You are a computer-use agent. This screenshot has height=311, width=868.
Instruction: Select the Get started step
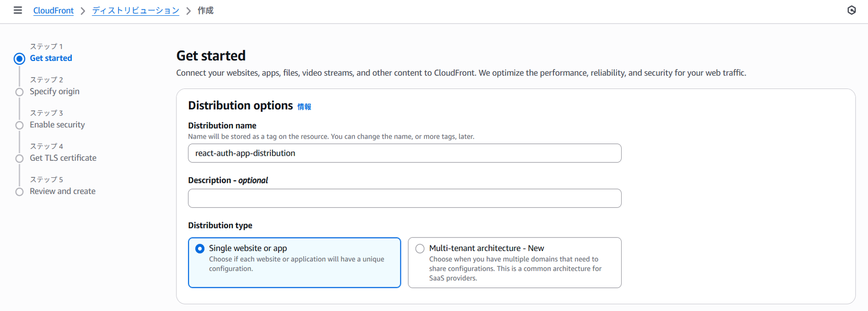[51, 58]
